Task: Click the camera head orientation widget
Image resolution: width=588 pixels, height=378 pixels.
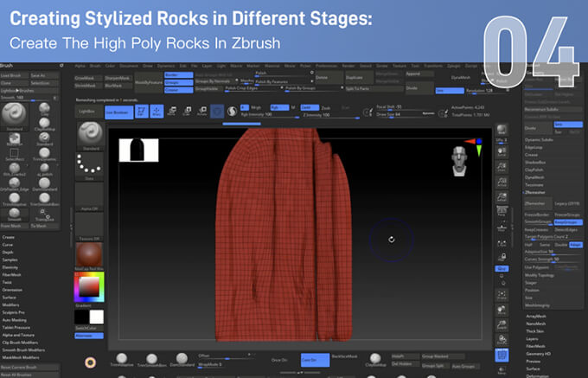Action: [x=459, y=161]
